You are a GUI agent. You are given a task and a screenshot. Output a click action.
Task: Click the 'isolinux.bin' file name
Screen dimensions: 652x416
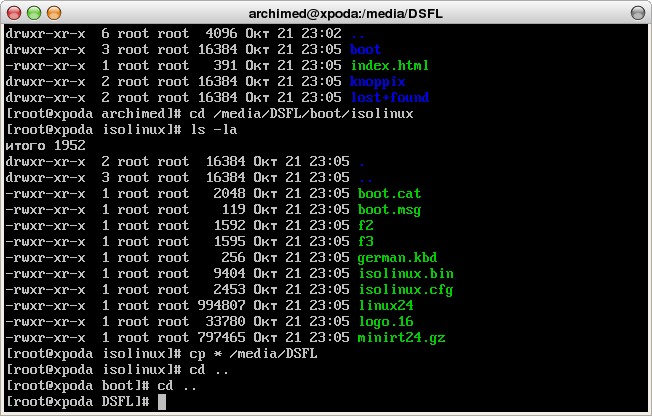point(406,274)
